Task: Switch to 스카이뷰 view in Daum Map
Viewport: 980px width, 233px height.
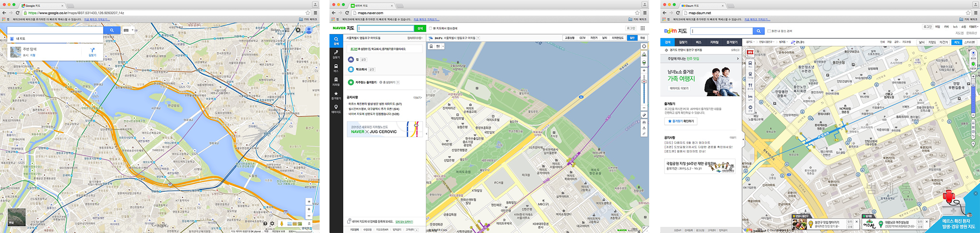Action: (x=970, y=42)
